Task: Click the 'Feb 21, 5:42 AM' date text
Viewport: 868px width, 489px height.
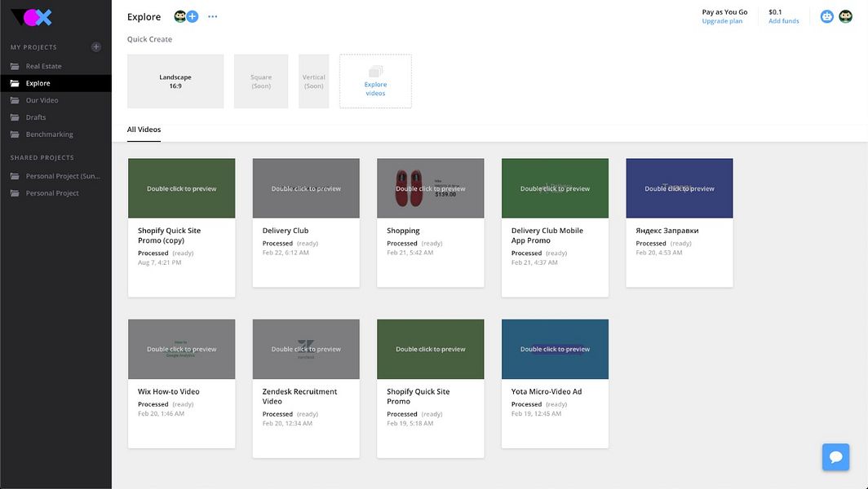Action: [x=410, y=253]
